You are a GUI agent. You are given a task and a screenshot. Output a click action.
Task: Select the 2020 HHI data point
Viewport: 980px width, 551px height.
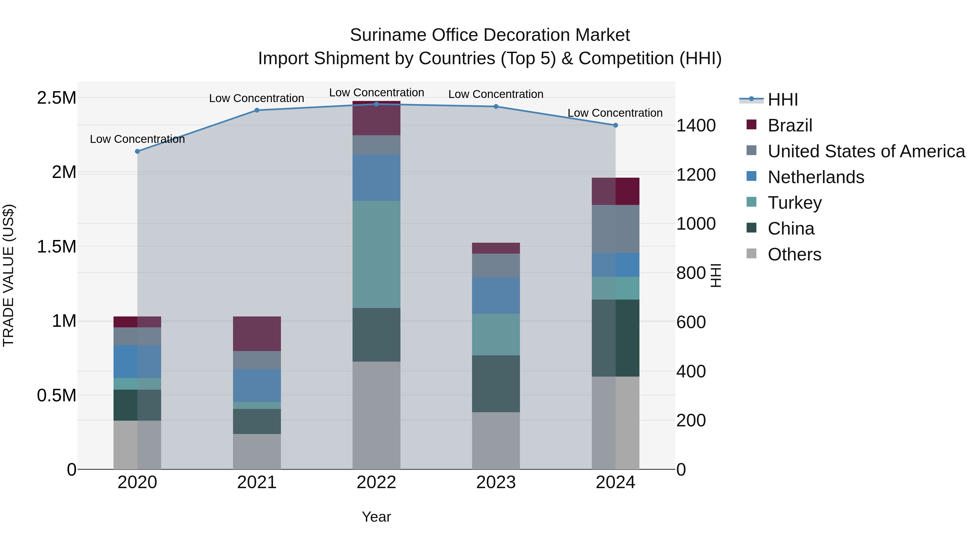click(x=137, y=151)
